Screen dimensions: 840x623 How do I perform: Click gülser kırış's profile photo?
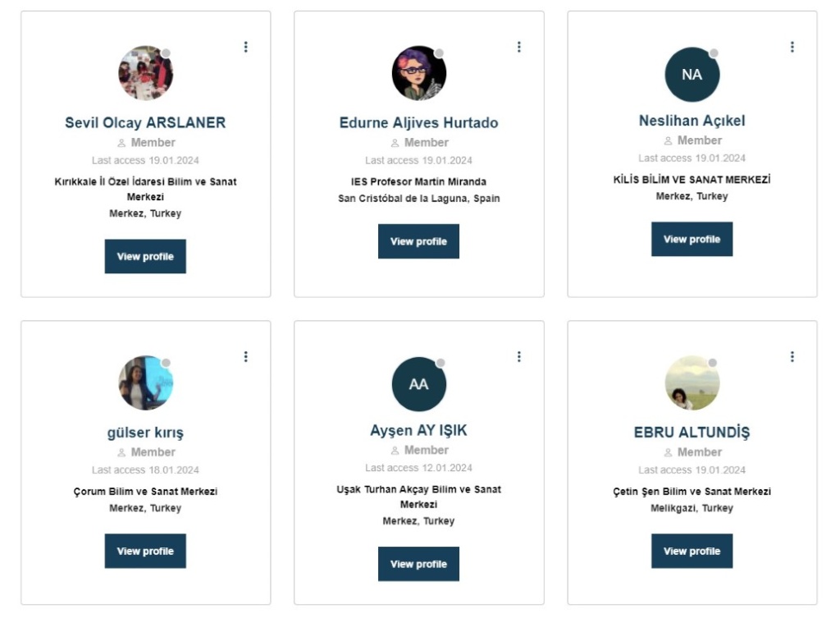pos(145,383)
